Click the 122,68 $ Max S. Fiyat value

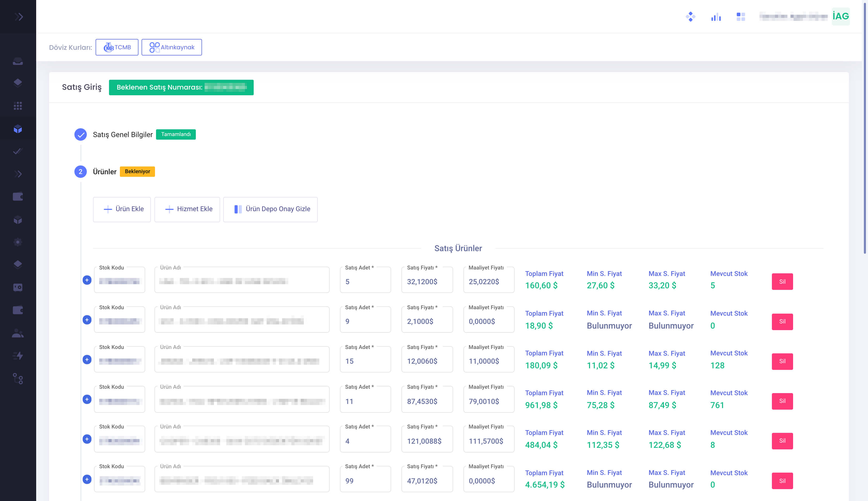point(664,445)
